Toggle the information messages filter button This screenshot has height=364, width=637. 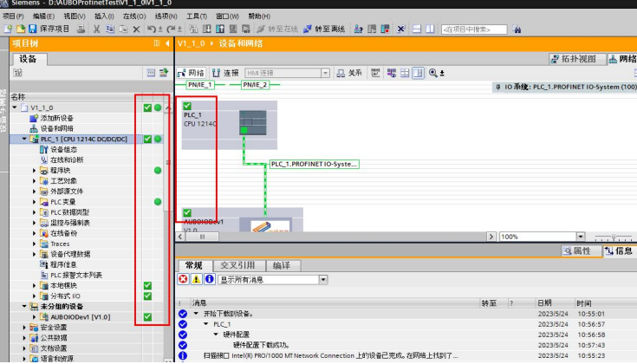(209, 279)
